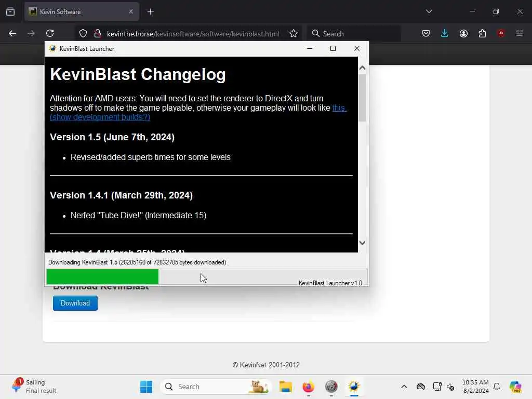This screenshot has width=532, height=399.
Task: Open the clock showing 10:35 AM
Action: [475, 387]
